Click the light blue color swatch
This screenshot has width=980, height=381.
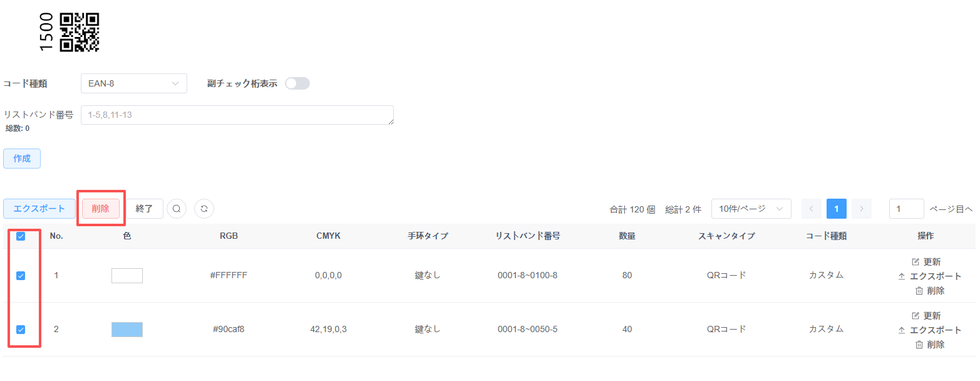pyautogui.click(x=127, y=330)
